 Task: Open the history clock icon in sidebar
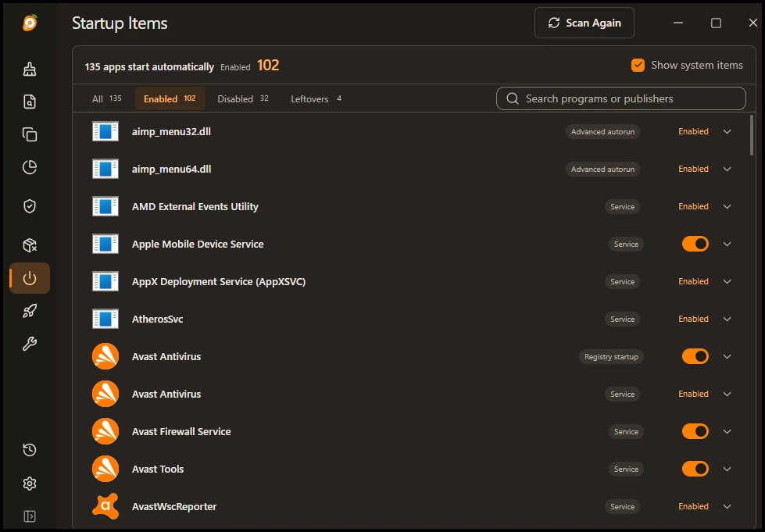click(30, 450)
